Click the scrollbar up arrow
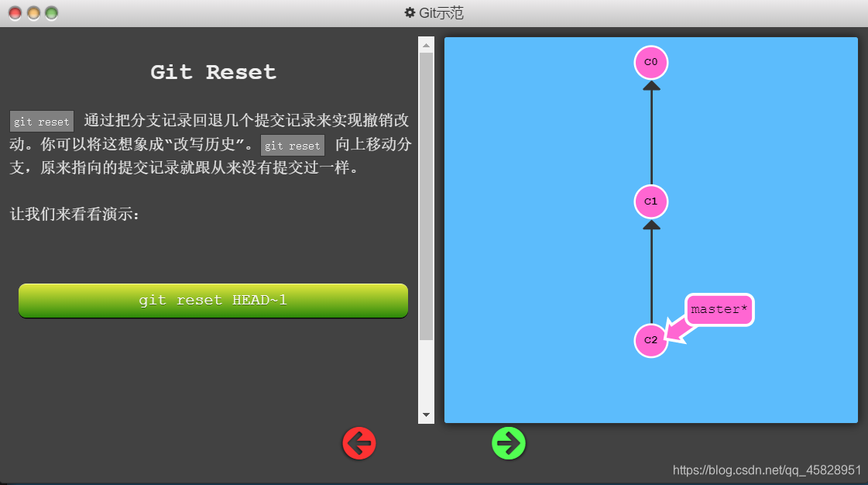Viewport: 868px width, 485px height. point(425,44)
